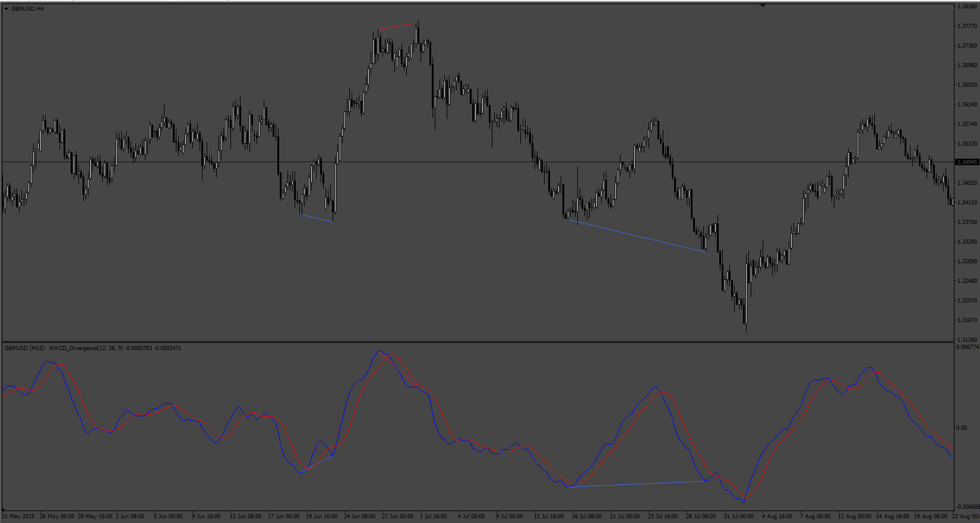Click the MACD_Divergence(12, 26, 9) indicator label
The image size is (980, 523).
point(86,348)
